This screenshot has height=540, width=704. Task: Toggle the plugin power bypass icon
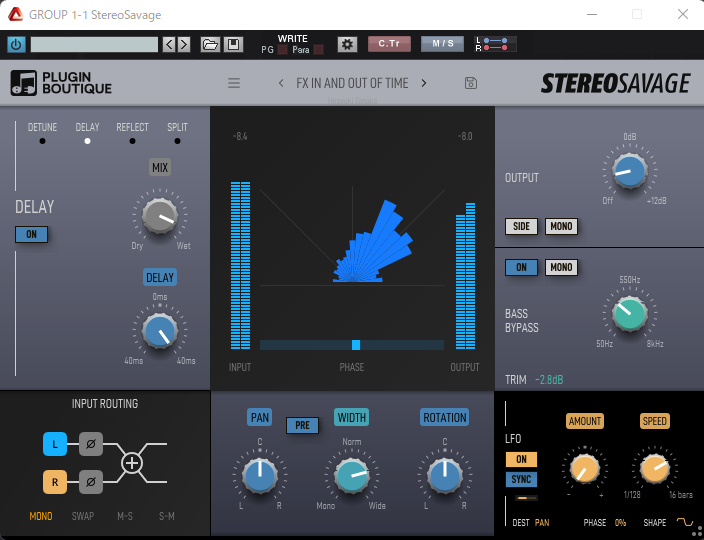pos(16,44)
